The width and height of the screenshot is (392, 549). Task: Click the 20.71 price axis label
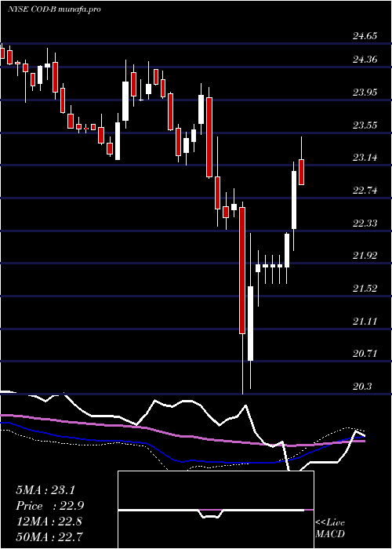pos(365,354)
